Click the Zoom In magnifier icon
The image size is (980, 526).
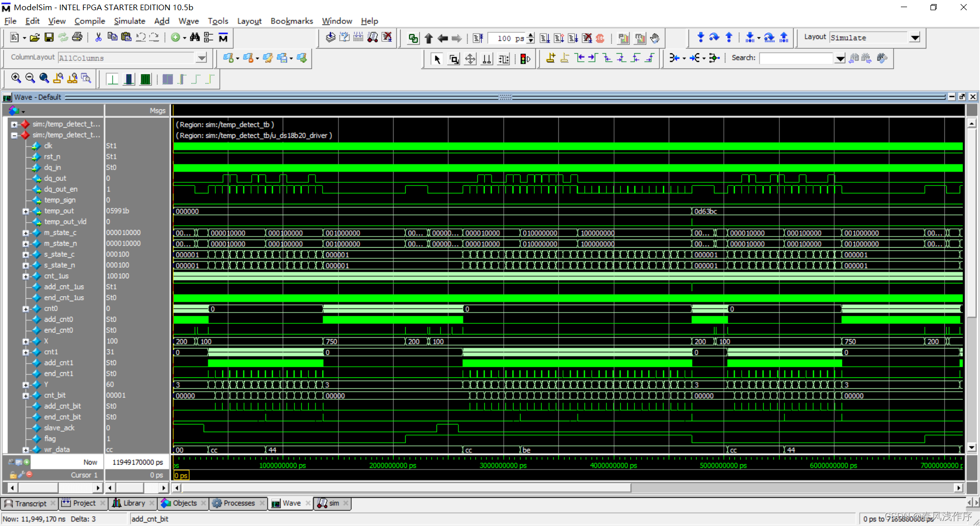pyautogui.click(x=16, y=78)
